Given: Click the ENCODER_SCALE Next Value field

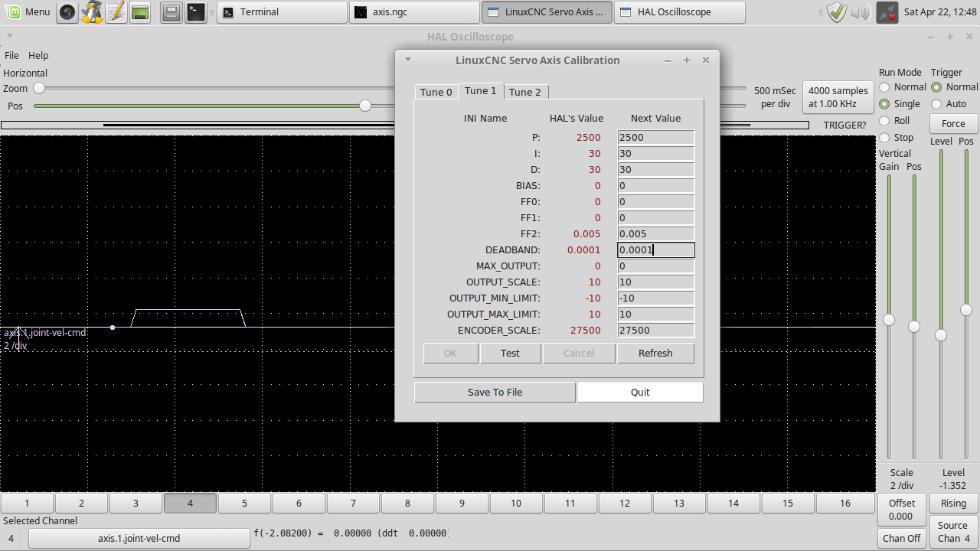Looking at the screenshot, I should point(656,331).
